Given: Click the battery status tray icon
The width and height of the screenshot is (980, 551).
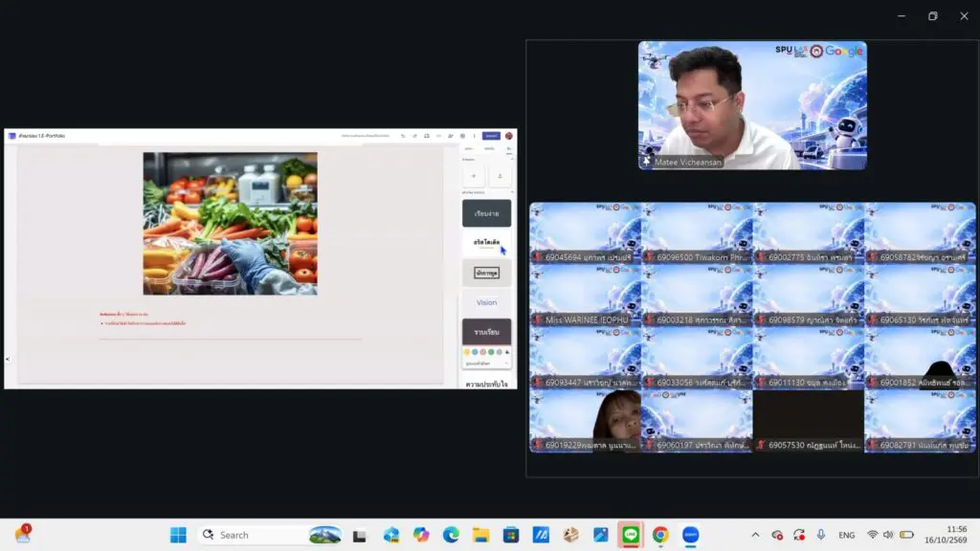Looking at the screenshot, I should click(x=906, y=535).
